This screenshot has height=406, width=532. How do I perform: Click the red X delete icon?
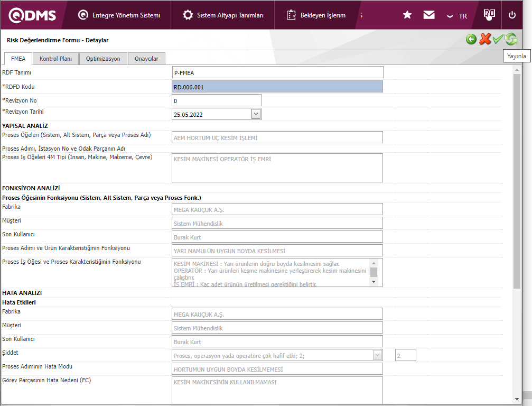coord(485,40)
